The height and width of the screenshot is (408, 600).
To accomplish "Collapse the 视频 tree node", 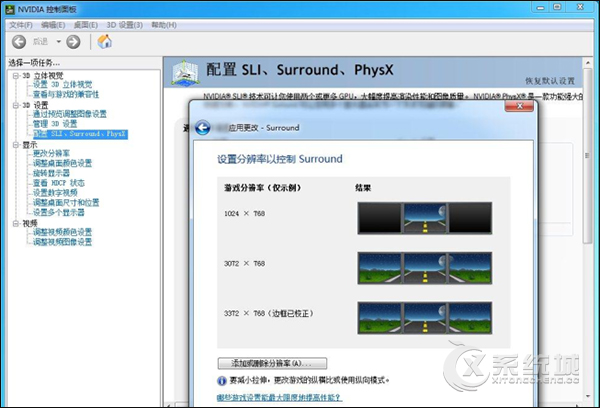I will 16,223.
